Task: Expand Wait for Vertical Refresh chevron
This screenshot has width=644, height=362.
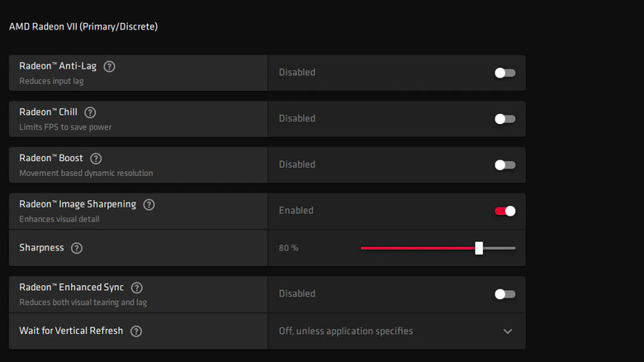Action: pyautogui.click(x=508, y=331)
